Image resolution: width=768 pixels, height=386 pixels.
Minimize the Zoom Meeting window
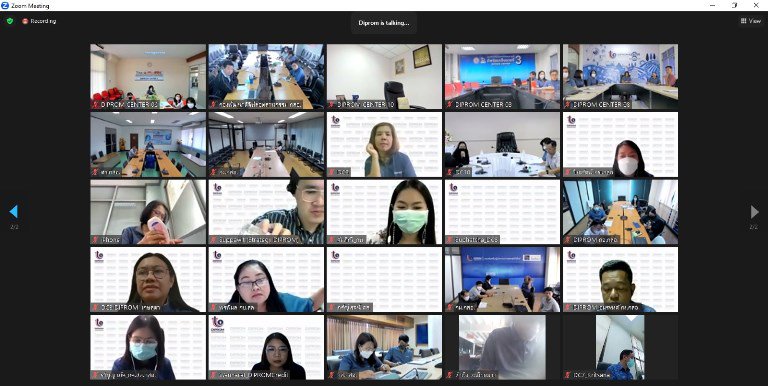coord(712,5)
